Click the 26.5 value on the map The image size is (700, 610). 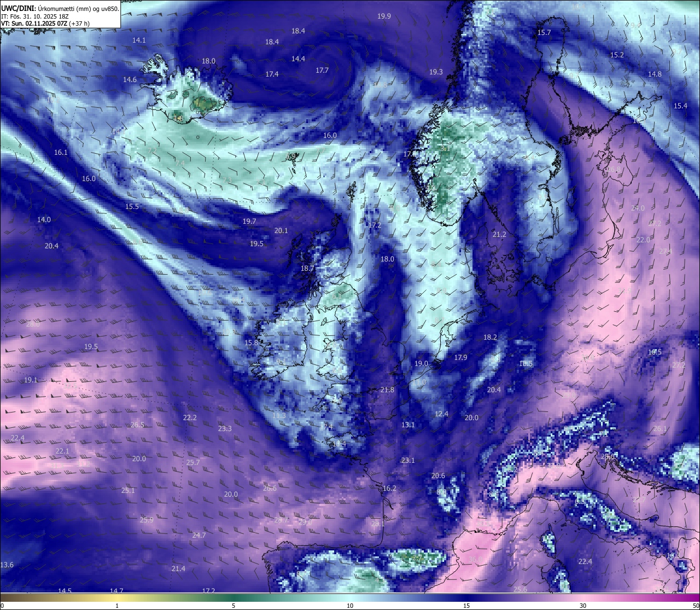coord(137,425)
